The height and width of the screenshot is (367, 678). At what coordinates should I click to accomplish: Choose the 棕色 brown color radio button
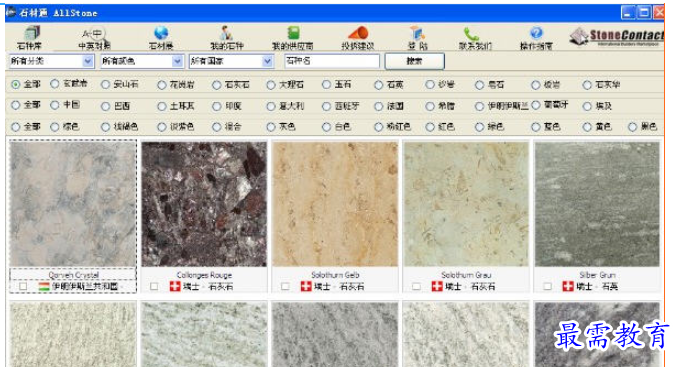(x=55, y=127)
